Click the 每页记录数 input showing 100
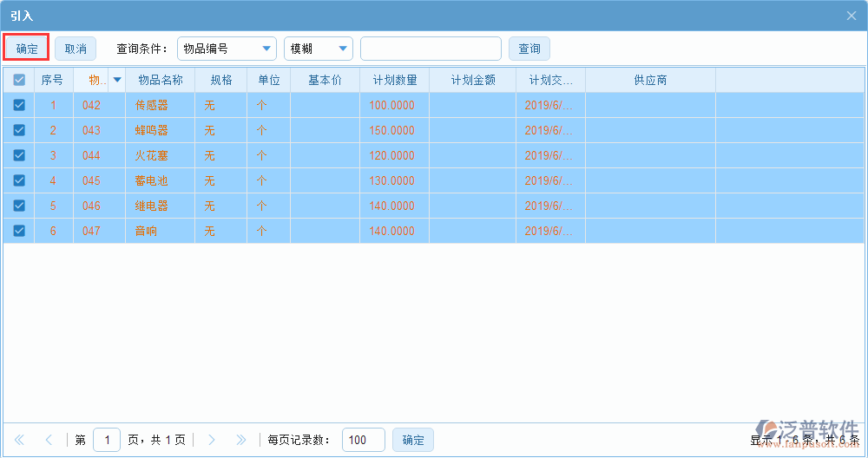Viewport: 868px width, 458px height. pyautogui.click(x=364, y=441)
